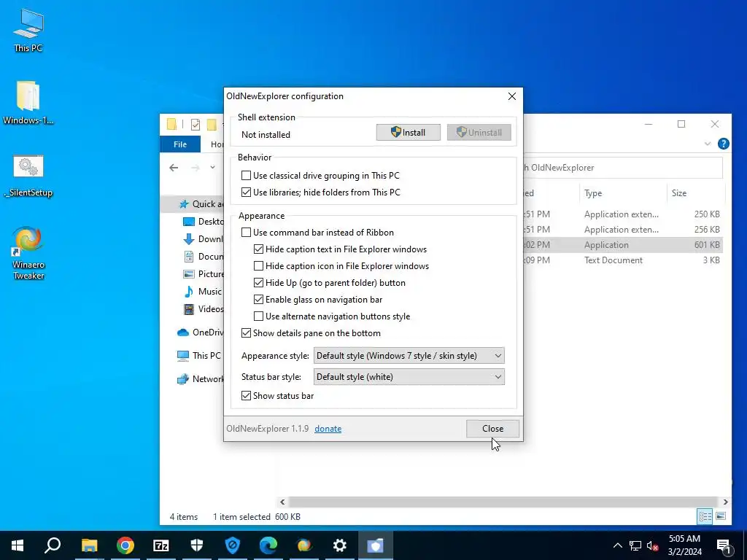
Task: Click the muted volume tray icon
Action: point(652,545)
